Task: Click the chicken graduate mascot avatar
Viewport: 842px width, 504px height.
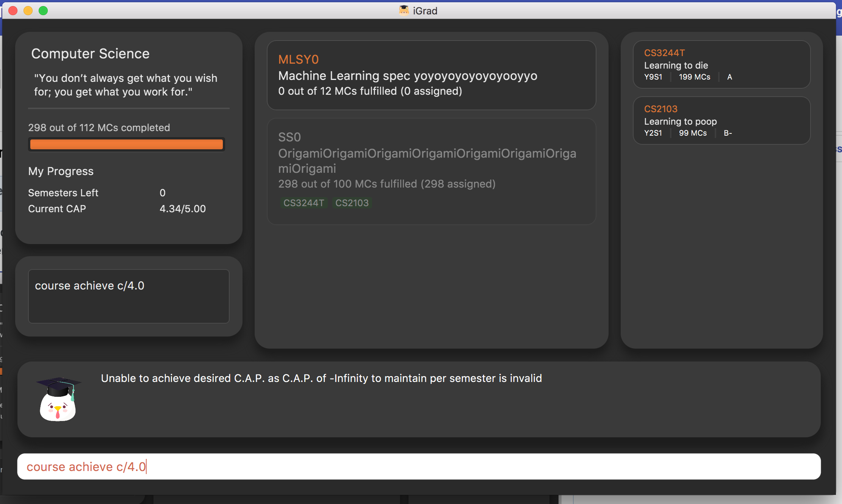Action: (58, 399)
